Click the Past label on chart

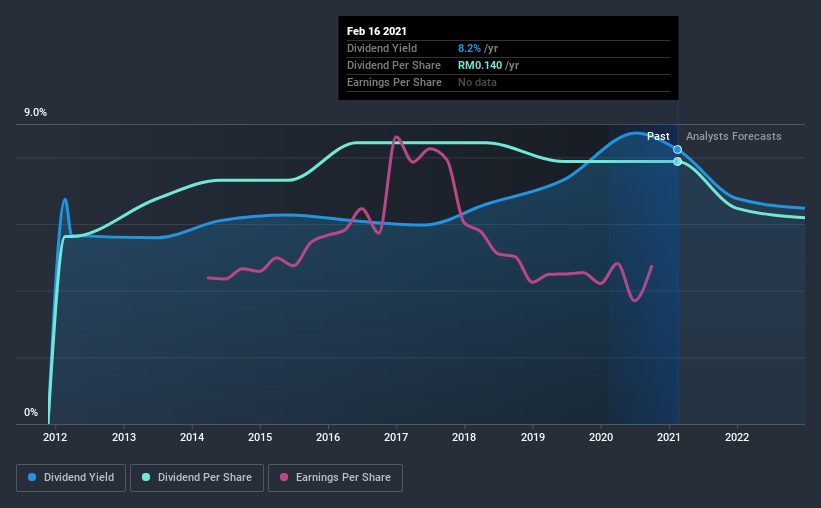(658, 136)
